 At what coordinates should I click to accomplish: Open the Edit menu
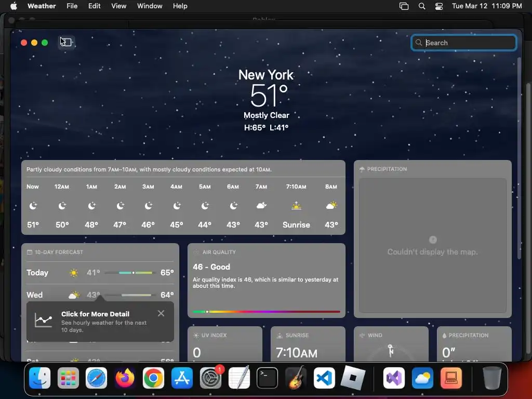(x=95, y=6)
